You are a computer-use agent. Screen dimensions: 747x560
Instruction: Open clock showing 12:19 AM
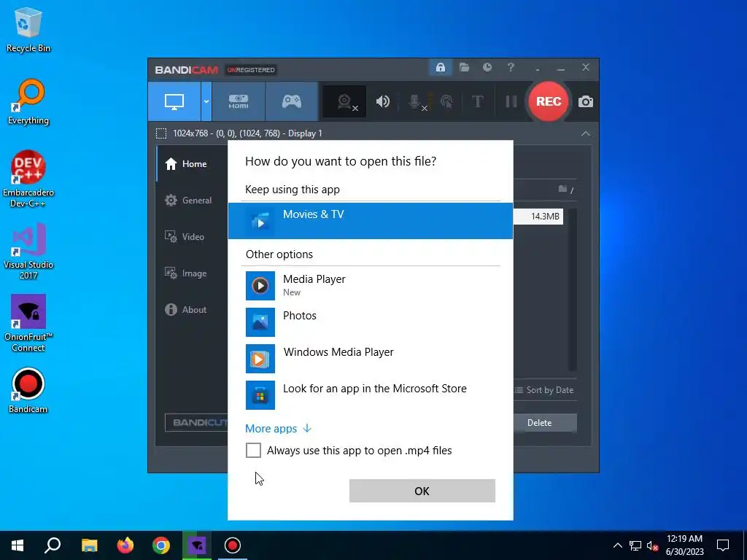[x=684, y=545]
